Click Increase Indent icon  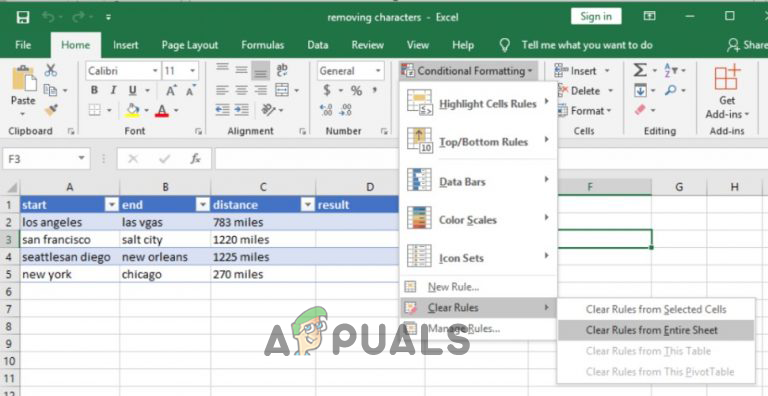pos(241,110)
